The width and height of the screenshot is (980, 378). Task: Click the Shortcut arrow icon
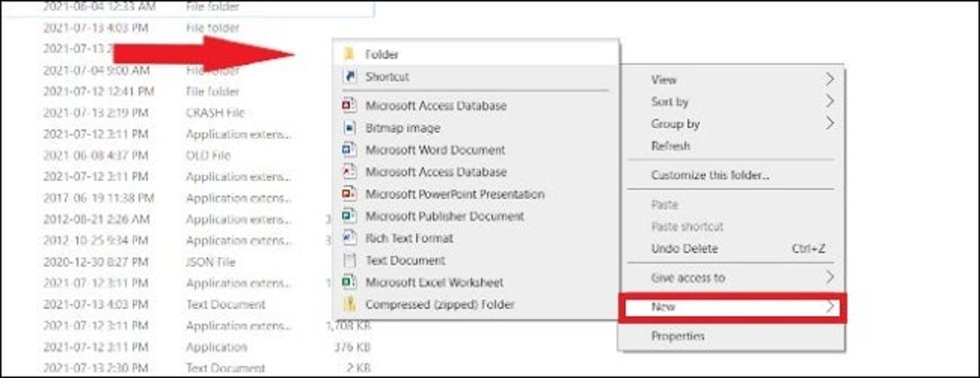click(x=350, y=77)
